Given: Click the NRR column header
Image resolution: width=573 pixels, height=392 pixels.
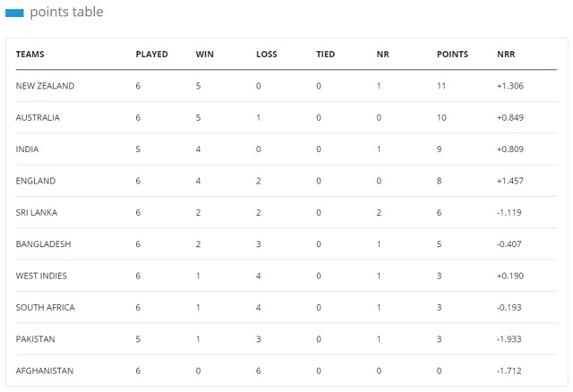Looking at the screenshot, I should (x=506, y=55).
